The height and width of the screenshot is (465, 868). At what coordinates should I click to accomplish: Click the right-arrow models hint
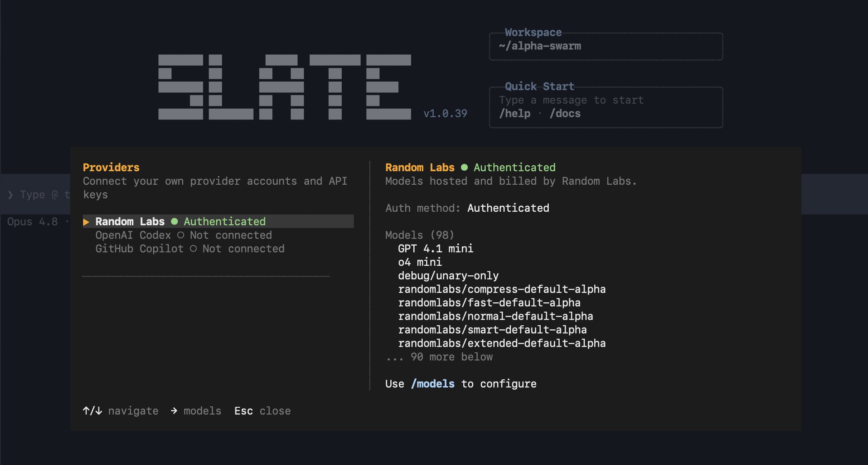pos(196,411)
